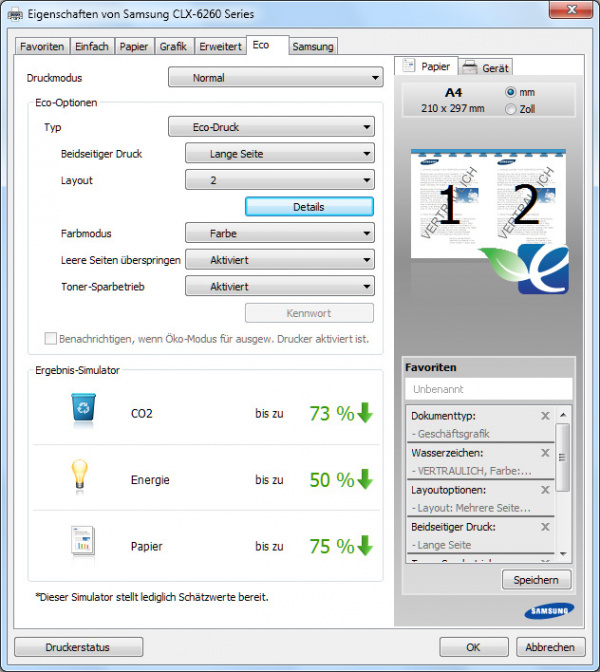Click the Unbenannt favorites name field
Viewport: 600px width, 672px height.
(x=488, y=389)
